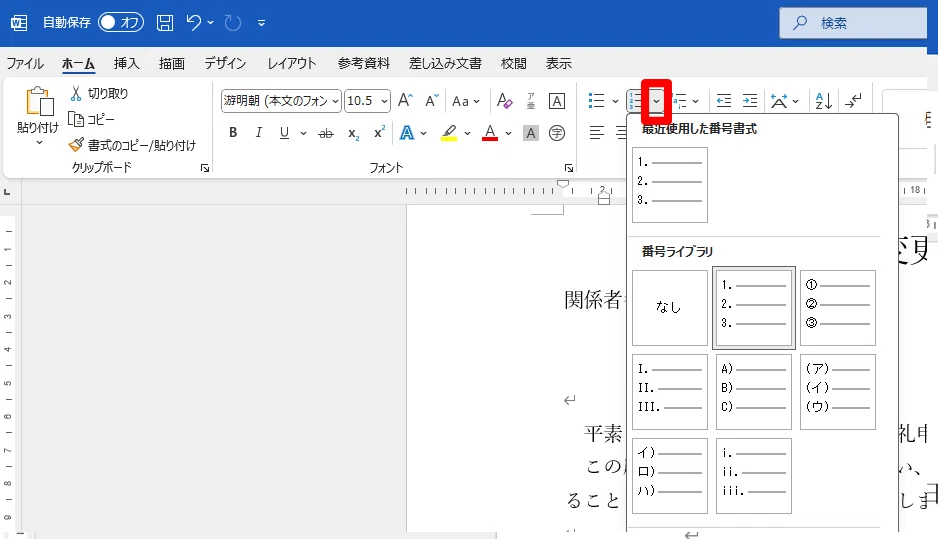Viewport: 938px width, 539px height.
Task: Apply the yellow text highlight color
Action: [x=449, y=133]
